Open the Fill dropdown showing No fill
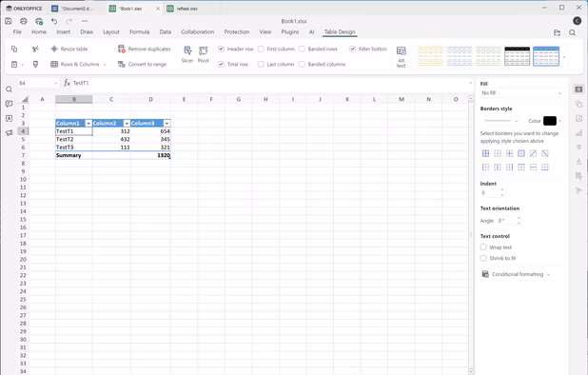The image size is (588, 375). (521, 93)
